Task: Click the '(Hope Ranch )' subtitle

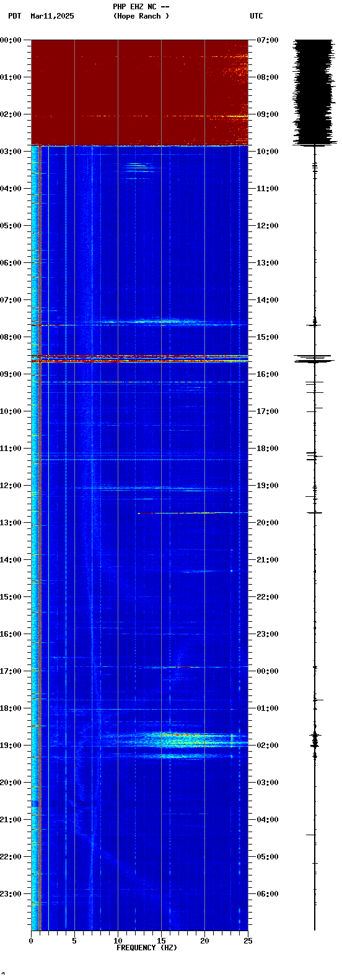Action: [x=141, y=16]
